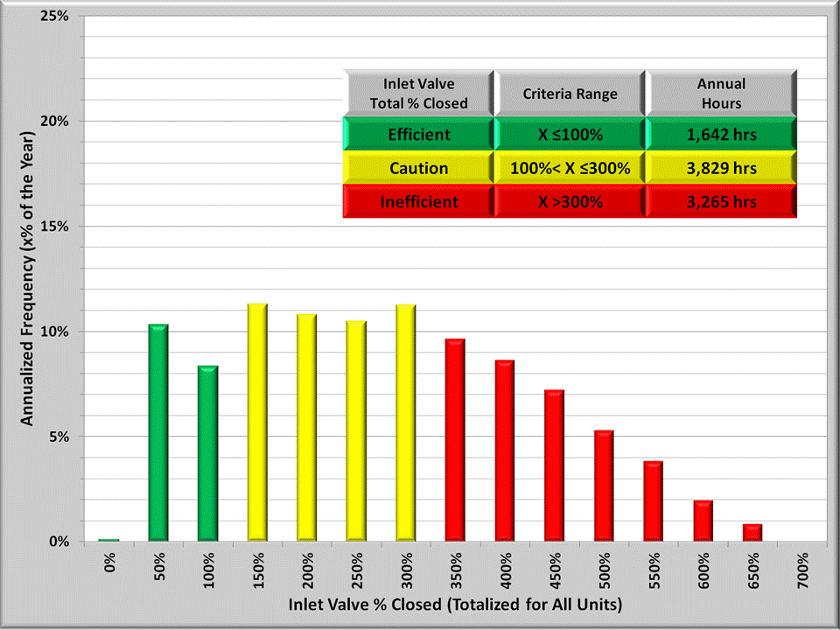Viewport: 840px width, 630px height.
Task: Select the yellow 'Caution' cell
Action: tap(418, 168)
